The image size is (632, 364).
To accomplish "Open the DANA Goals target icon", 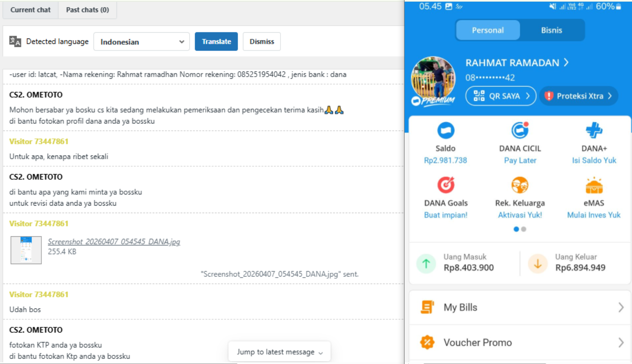I will tap(446, 185).
